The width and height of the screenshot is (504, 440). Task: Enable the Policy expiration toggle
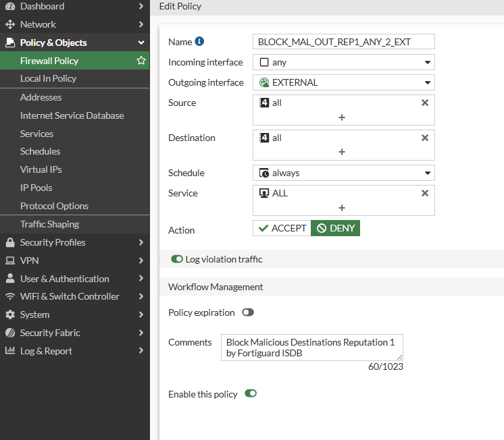coord(248,313)
